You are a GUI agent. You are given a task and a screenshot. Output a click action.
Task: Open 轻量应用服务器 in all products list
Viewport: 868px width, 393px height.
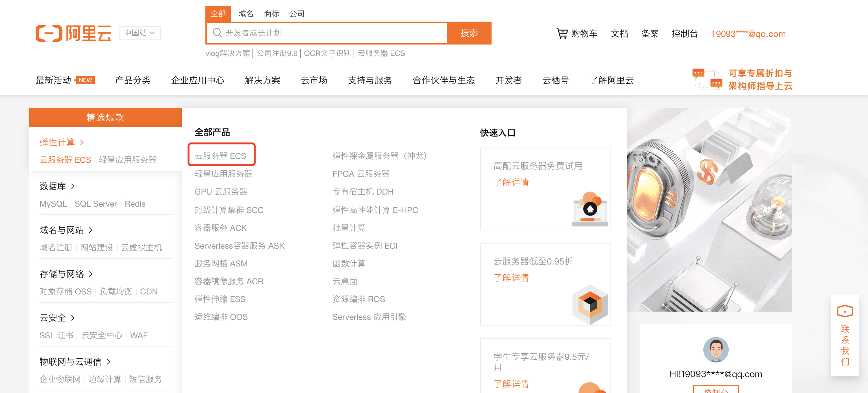[224, 174]
